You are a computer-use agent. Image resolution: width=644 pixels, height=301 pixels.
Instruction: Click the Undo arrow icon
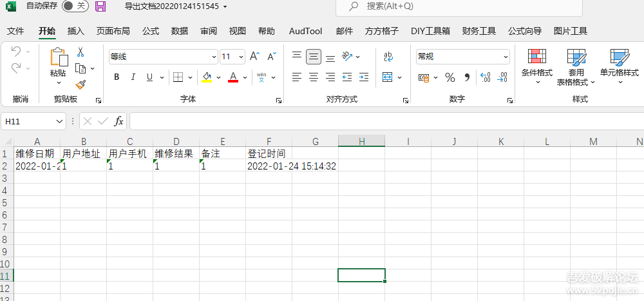[x=16, y=52]
